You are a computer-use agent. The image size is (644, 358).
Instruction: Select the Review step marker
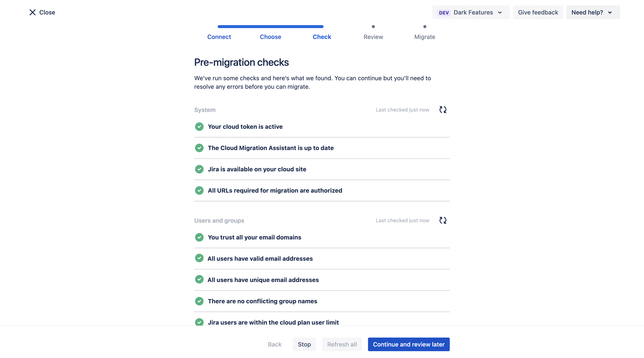373,27
